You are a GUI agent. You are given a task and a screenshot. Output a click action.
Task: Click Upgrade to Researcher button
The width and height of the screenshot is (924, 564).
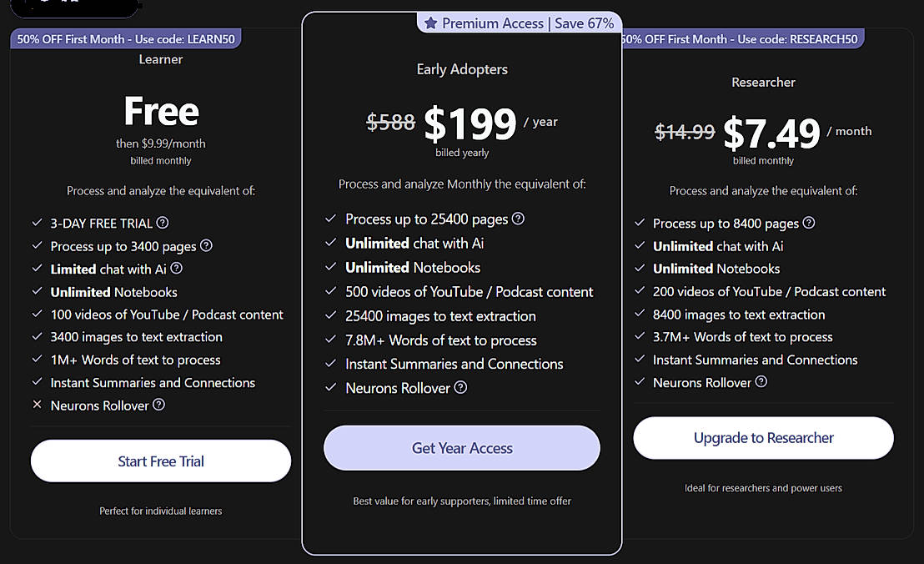[763, 438]
